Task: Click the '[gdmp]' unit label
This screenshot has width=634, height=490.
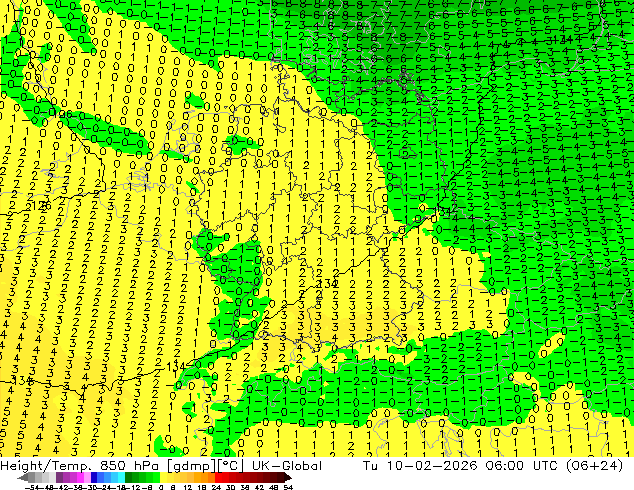Action: [x=192, y=466]
